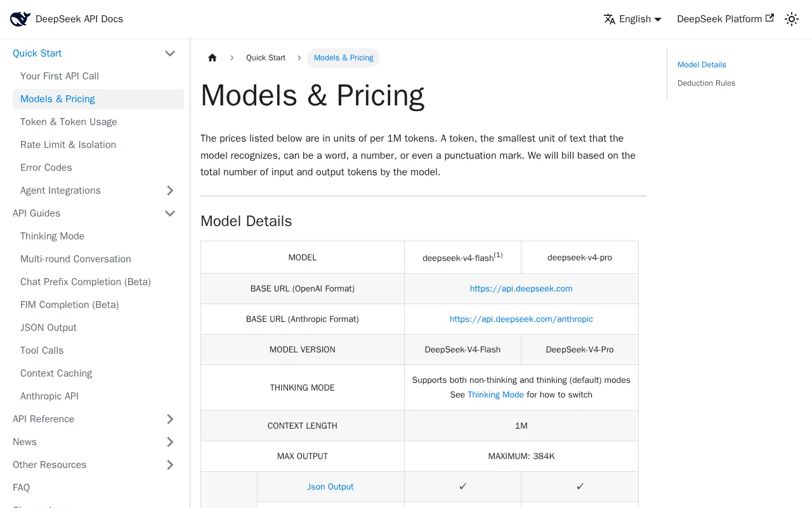Image resolution: width=812 pixels, height=508 pixels.
Task: Jump to Model Details in table of contents
Action: [x=702, y=65]
